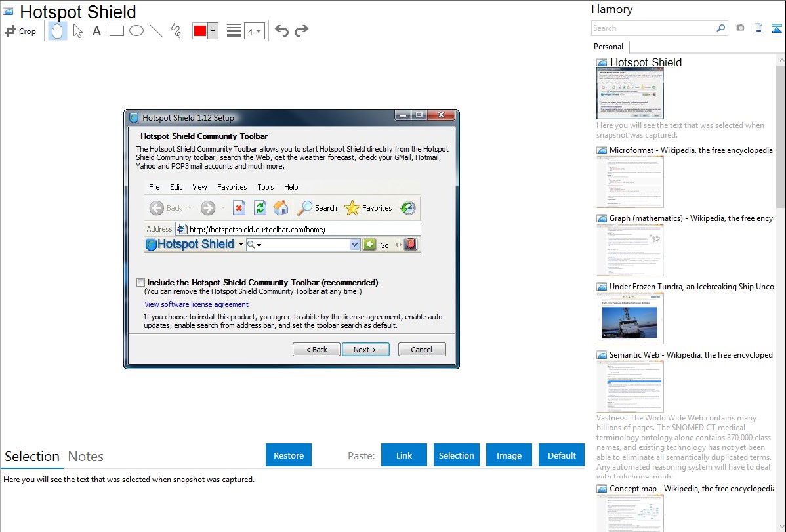Screen dimensions: 786x532
Task: Activate the hand pan tool
Action: 57,31
